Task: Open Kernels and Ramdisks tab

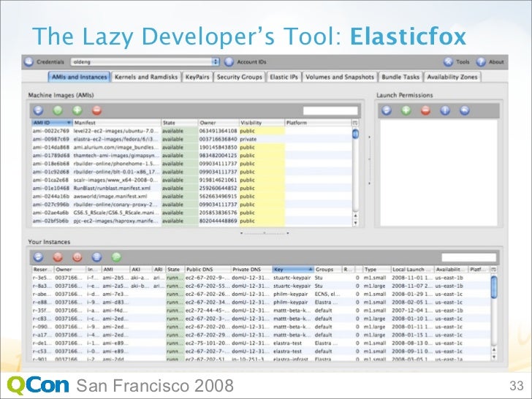Action: coord(146,77)
